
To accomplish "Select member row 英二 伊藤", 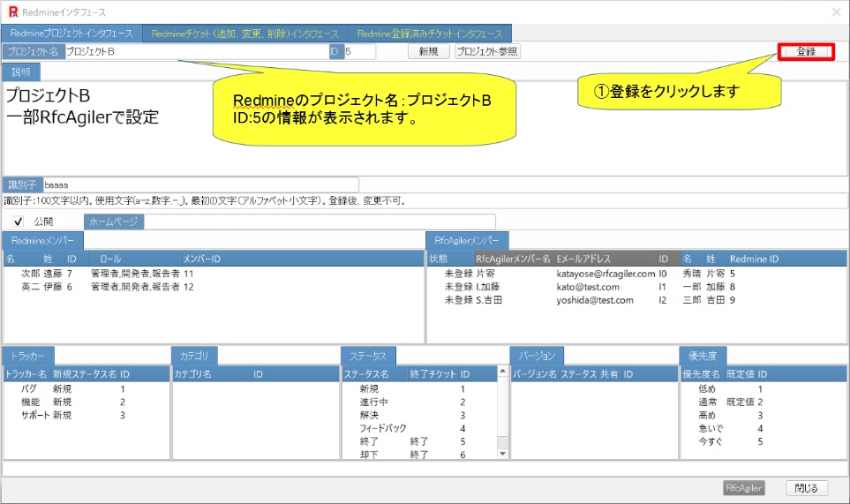I will [x=213, y=287].
